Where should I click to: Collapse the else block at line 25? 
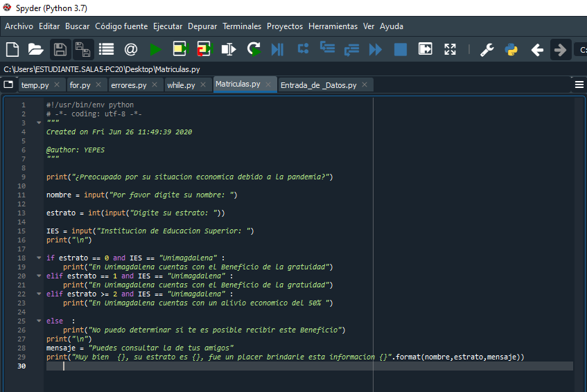coord(39,321)
